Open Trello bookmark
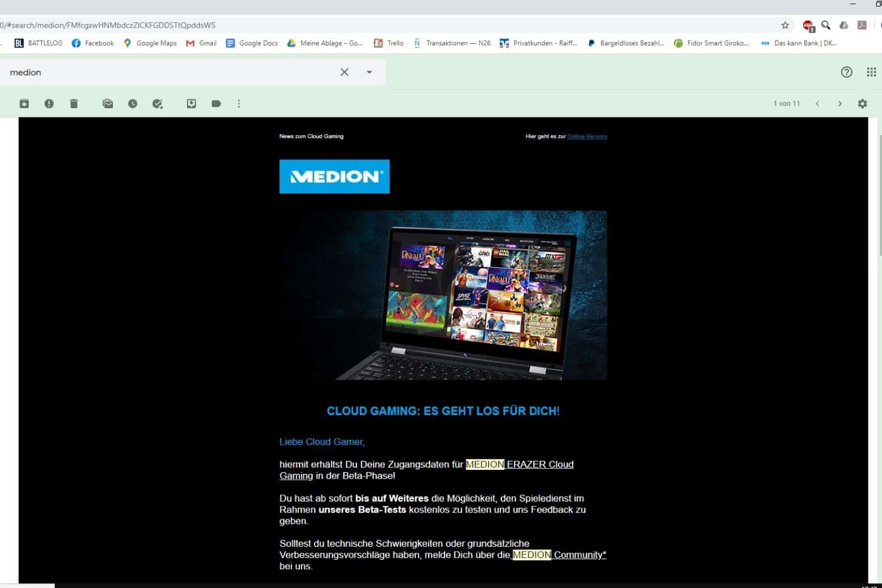Screen dimensions: 882x588 [389, 43]
